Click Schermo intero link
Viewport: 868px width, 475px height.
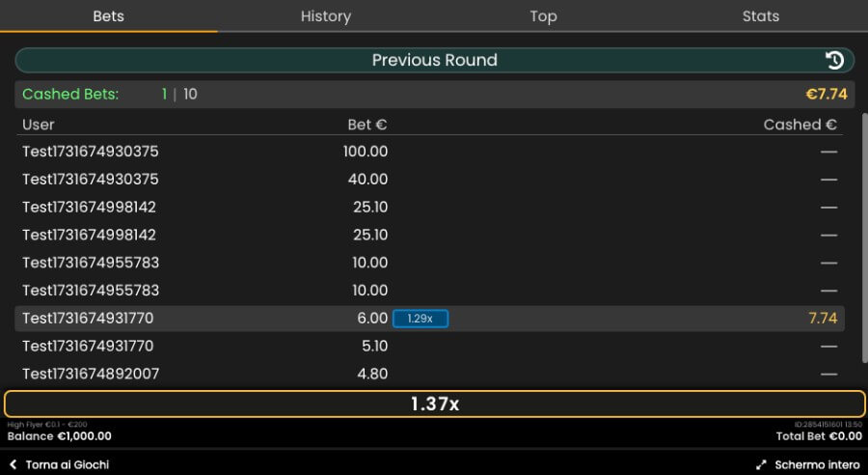click(817, 464)
